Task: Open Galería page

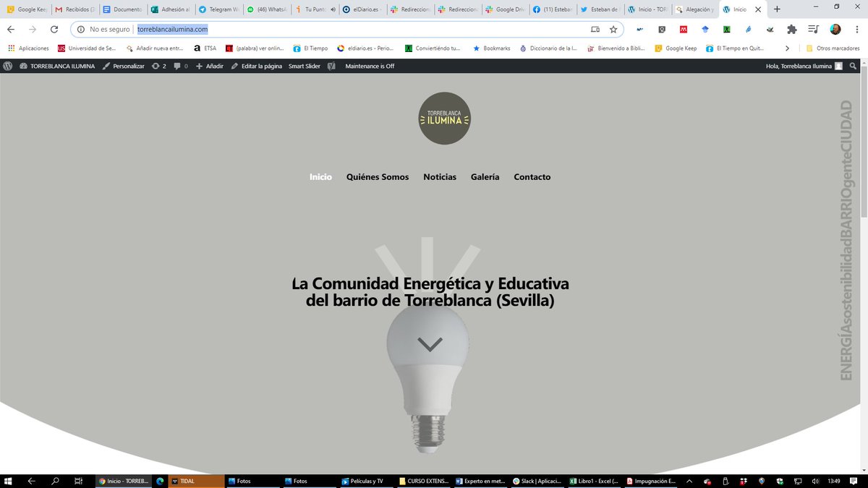Action: 485,176
